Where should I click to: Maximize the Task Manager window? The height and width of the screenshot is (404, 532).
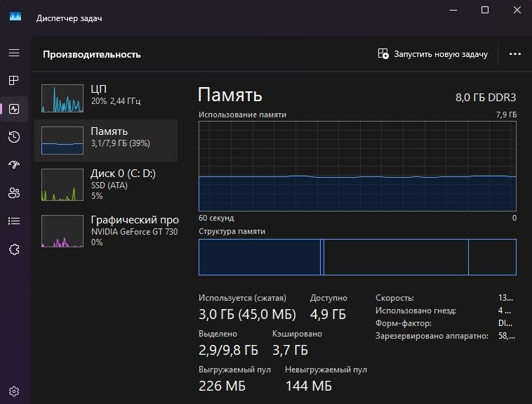click(x=485, y=11)
